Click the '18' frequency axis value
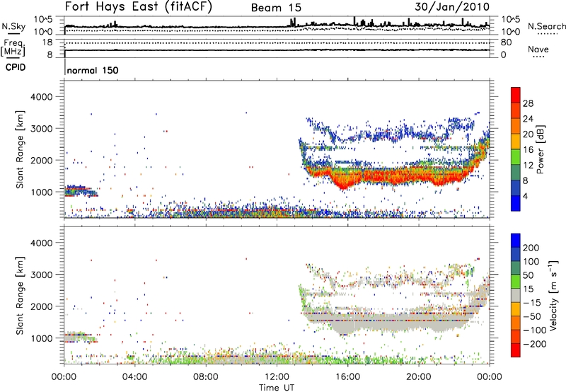This screenshot has width=566, height=392. pyautogui.click(x=47, y=42)
